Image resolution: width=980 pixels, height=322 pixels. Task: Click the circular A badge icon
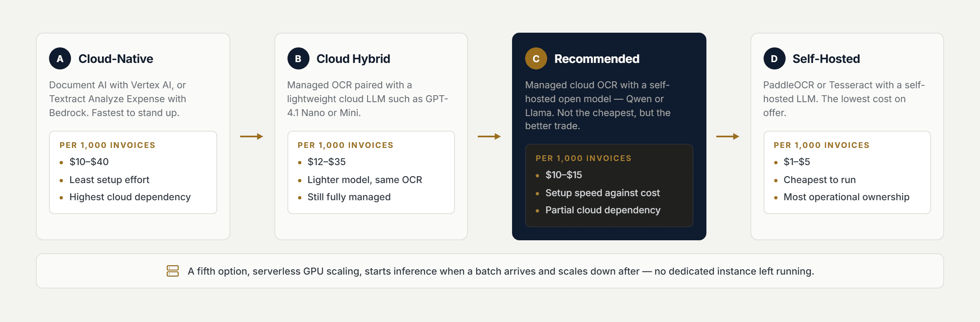(x=60, y=58)
